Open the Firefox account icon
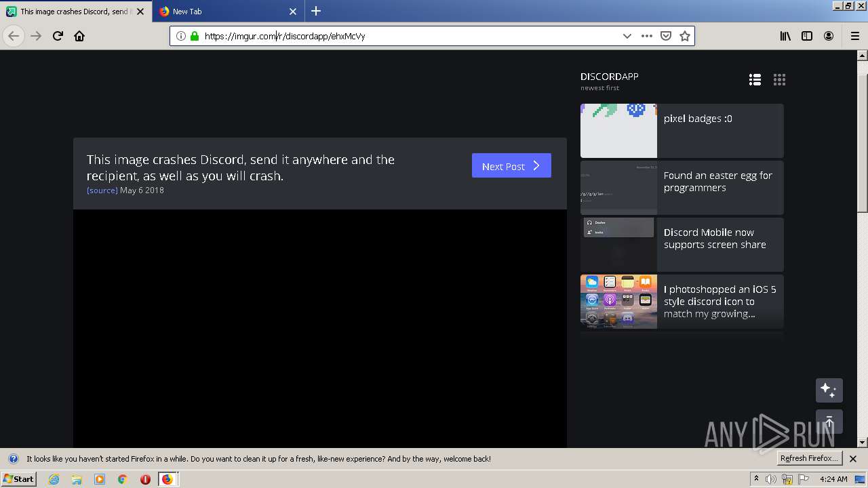 click(x=829, y=36)
